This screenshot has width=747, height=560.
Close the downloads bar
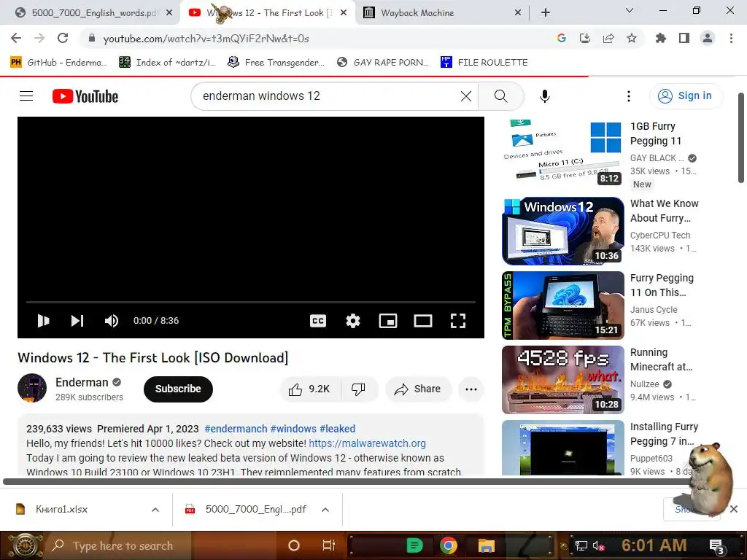pos(734,509)
